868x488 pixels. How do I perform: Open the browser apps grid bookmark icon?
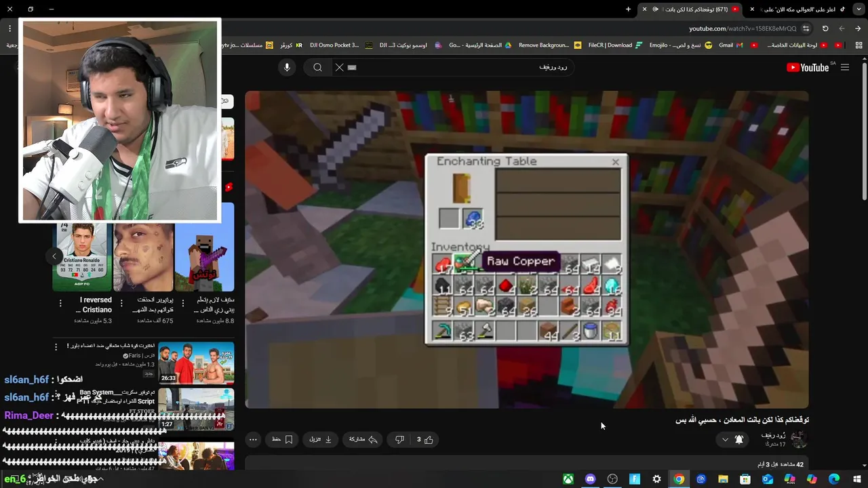point(859,45)
